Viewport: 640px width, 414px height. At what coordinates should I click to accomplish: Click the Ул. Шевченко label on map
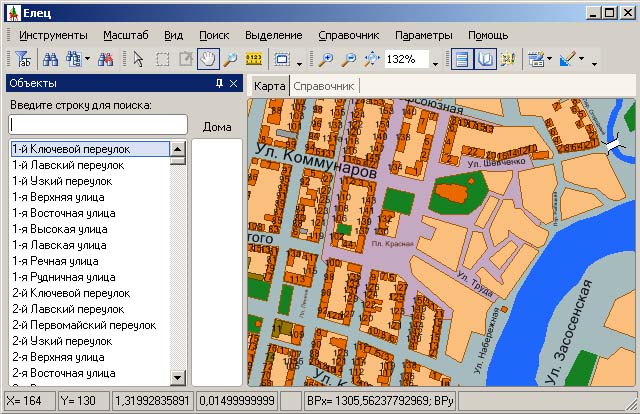(496, 162)
